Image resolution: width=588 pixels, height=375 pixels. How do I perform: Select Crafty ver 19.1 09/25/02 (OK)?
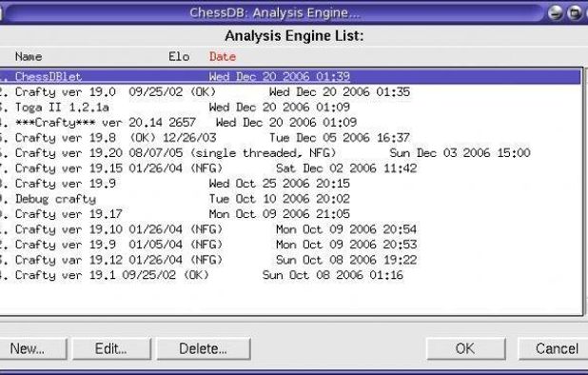[290, 275]
